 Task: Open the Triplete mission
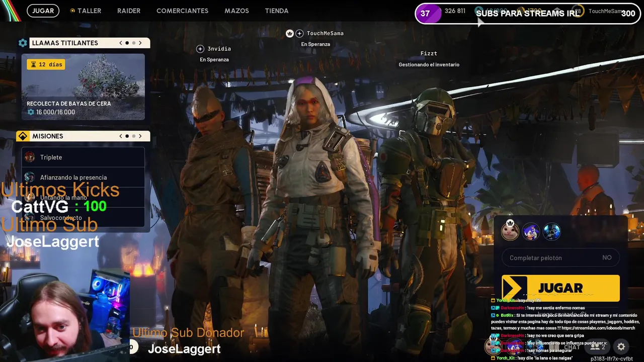(83, 157)
